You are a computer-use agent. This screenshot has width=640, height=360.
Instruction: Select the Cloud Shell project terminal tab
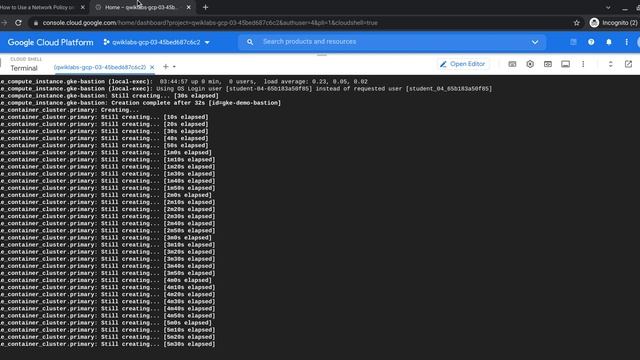[x=100, y=67]
